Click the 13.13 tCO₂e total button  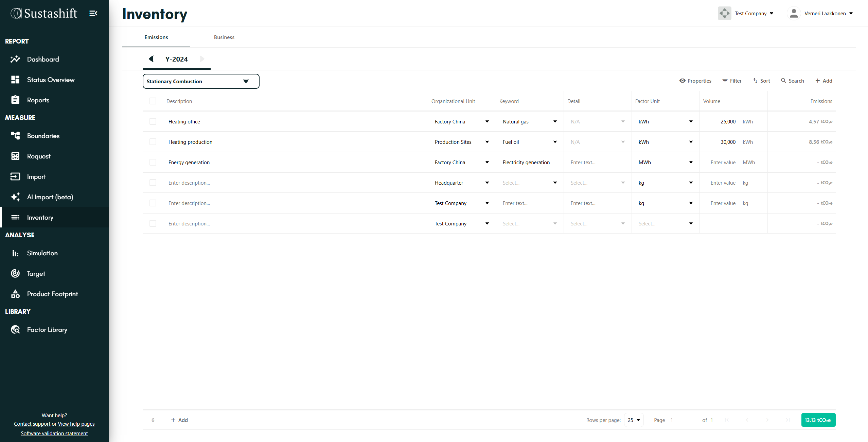point(818,420)
